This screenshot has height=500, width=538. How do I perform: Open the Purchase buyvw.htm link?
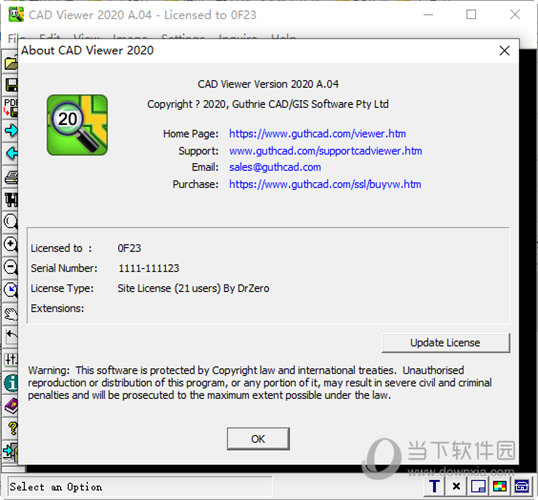click(x=325, y=184)
